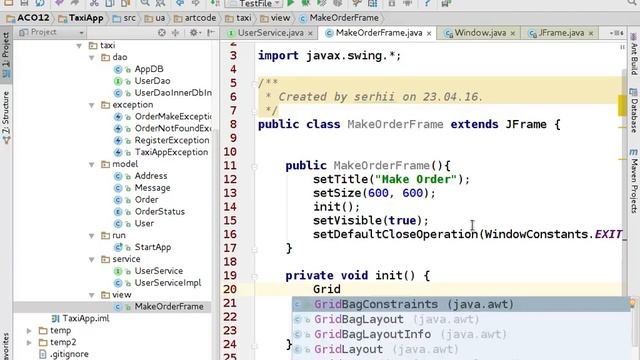Select StartApp in run folder
The image size is (640, 360).
(x=153, y=247)
